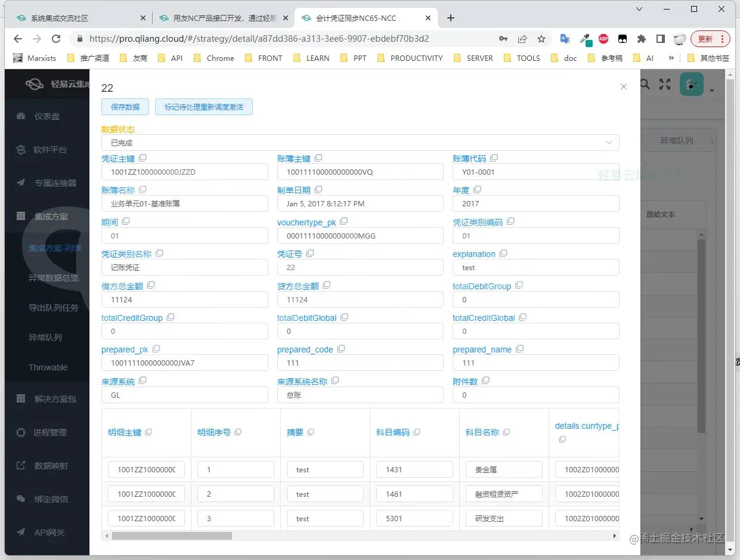The image size is (740, 560).
Task: Switch to 用友NC产品接口开发 browser tab
Action: click(224, 18)
